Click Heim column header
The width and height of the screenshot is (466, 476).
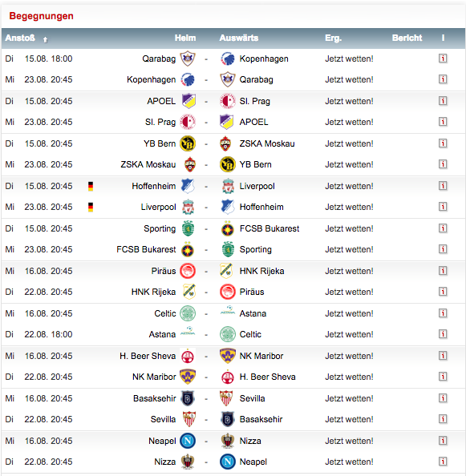(185, 38)
